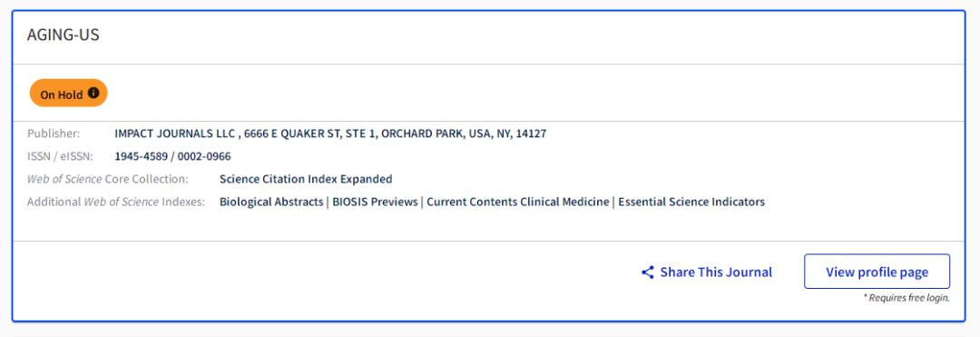Click Additional Web of Science Indexes label
This screenshot has width=980, height=337.
116,202
